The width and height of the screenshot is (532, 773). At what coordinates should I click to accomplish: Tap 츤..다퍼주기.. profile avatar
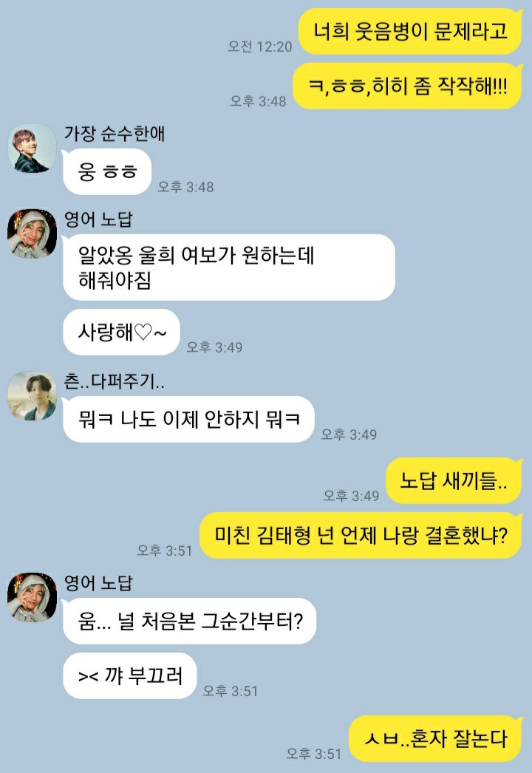click(32, 396)
